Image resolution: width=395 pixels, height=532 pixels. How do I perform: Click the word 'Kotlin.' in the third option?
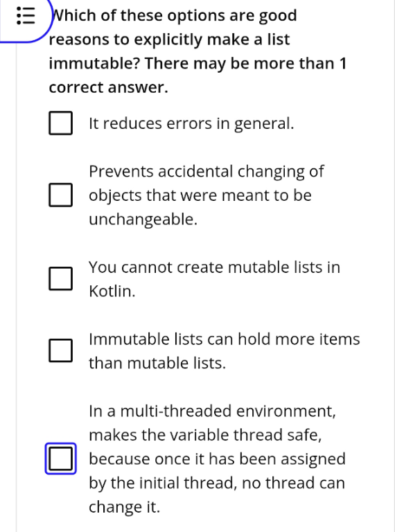pyautogui.click(x=112, y=292)
